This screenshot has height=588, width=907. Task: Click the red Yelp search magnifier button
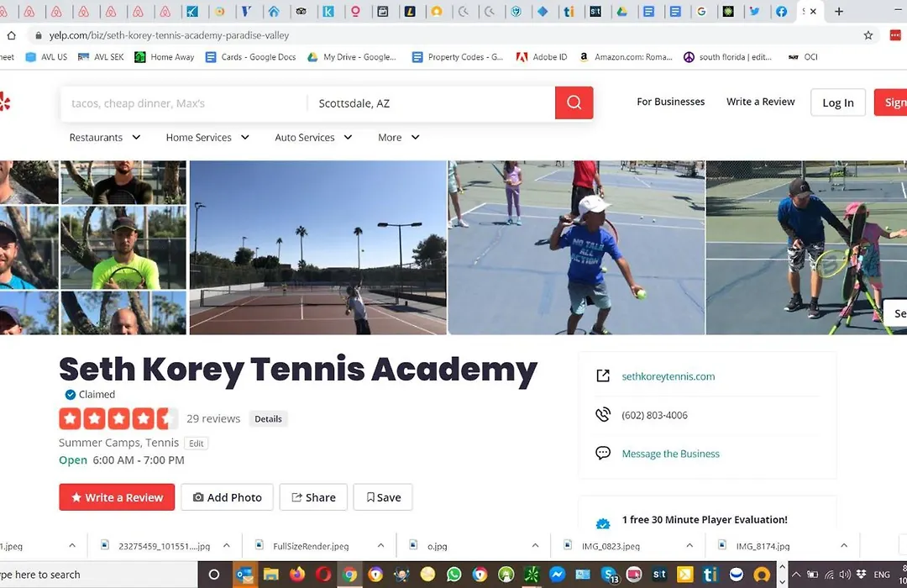(574, 103)
